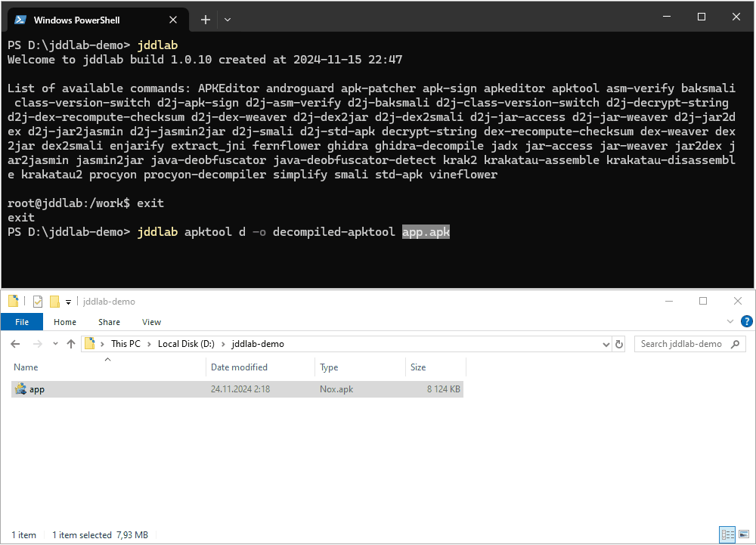Open the Share ribbon tab

coord(109,322)
